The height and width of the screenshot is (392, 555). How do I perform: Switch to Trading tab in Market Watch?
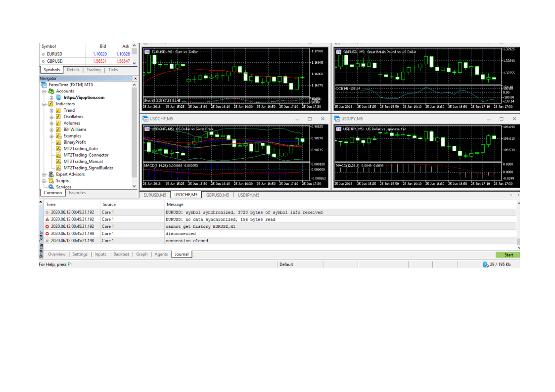94,70
